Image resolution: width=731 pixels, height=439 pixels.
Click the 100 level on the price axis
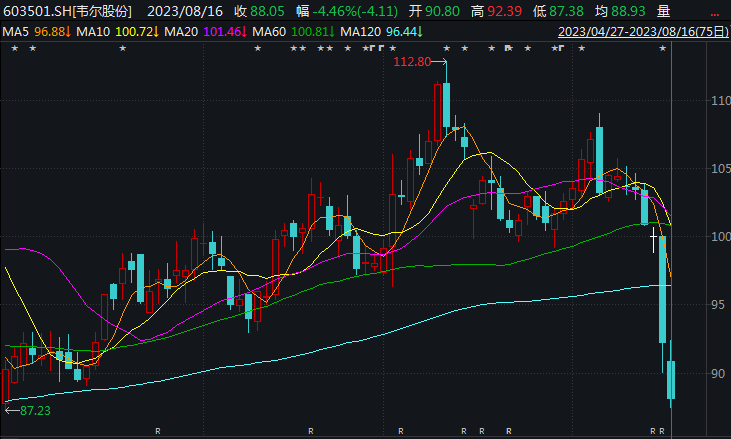click(x=717, y=237)
